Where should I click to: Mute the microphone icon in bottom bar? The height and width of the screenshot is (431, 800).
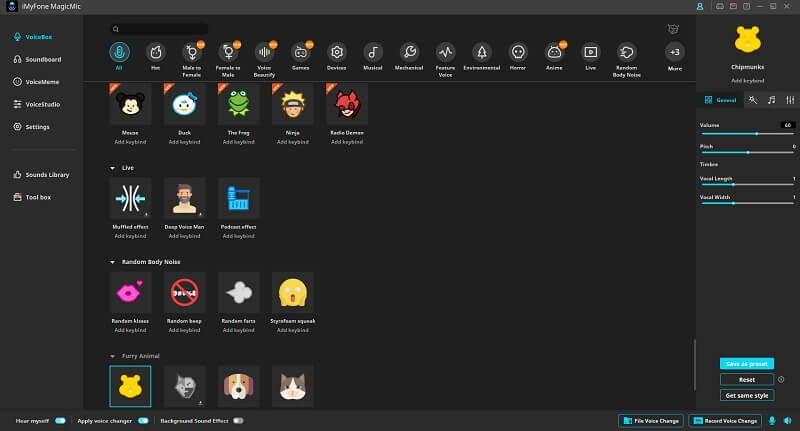[x=772, y=421]
